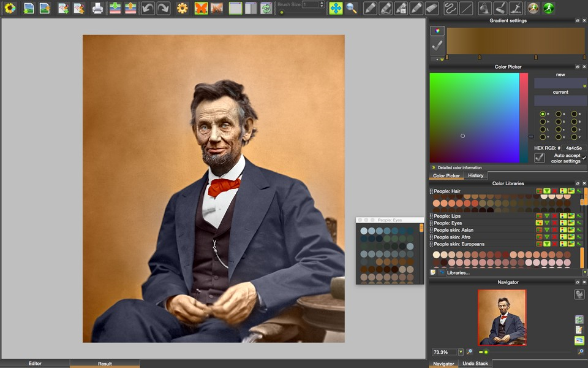
Task: Select the Zoom magnifier tool
Action: [349, 8]
